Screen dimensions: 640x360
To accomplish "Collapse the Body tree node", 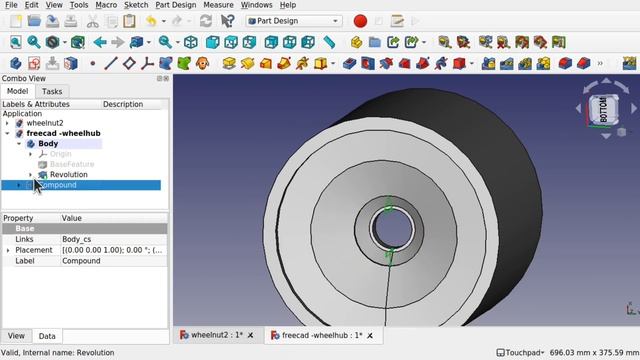I will tap(19, 144).
